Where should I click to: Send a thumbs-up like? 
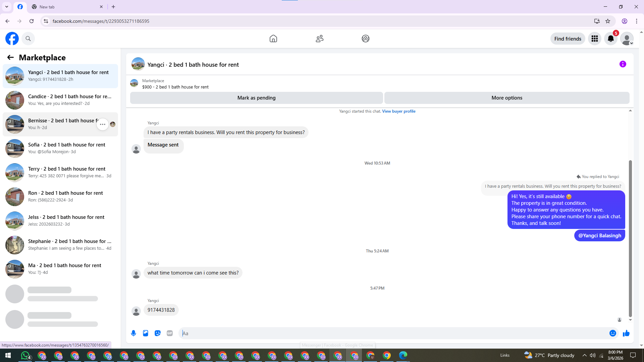point(626,333)
